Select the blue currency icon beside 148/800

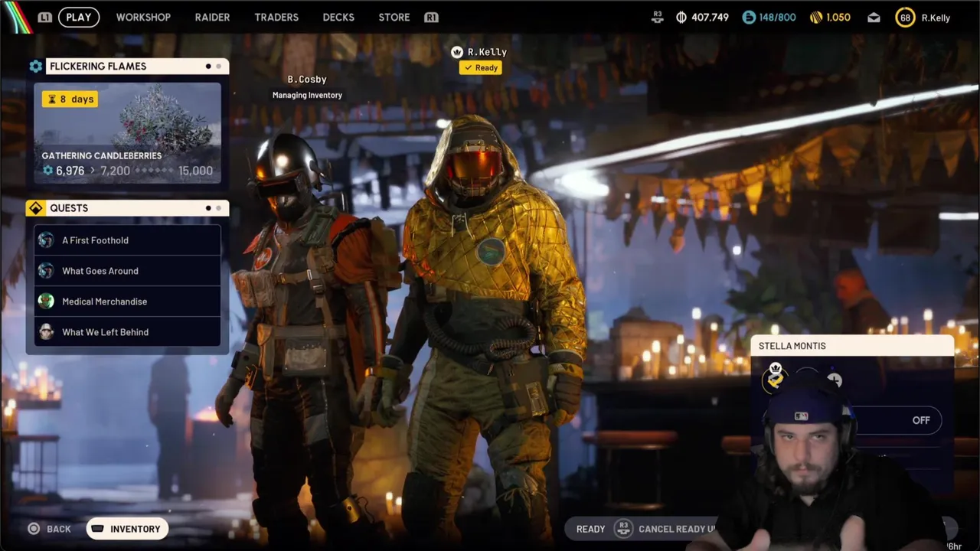click(x=749, y=17)
